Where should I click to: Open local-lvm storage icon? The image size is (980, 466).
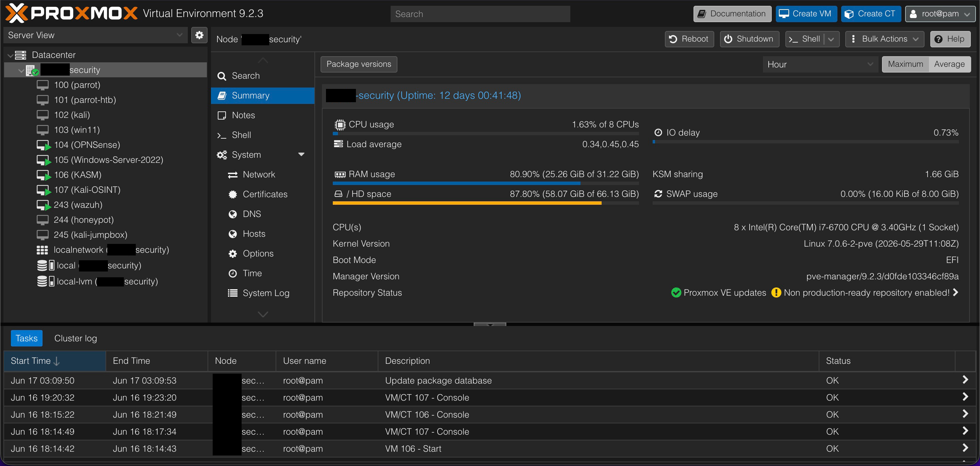(46, 281)
